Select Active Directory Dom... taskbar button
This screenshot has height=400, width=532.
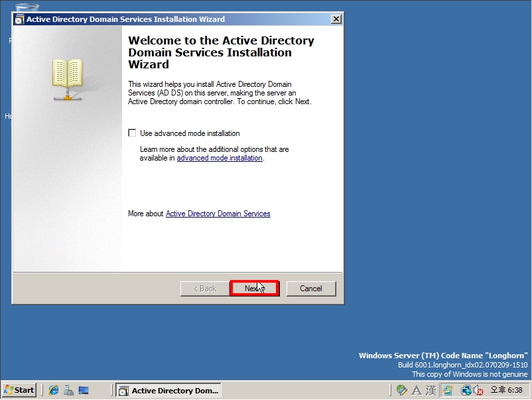168,391
